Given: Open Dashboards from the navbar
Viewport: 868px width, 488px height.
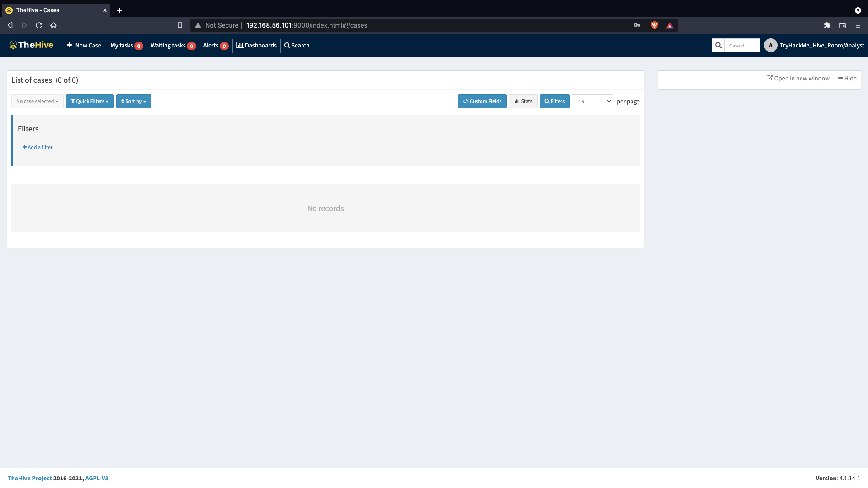Looking at the screenshot, I should coord(256,45).
